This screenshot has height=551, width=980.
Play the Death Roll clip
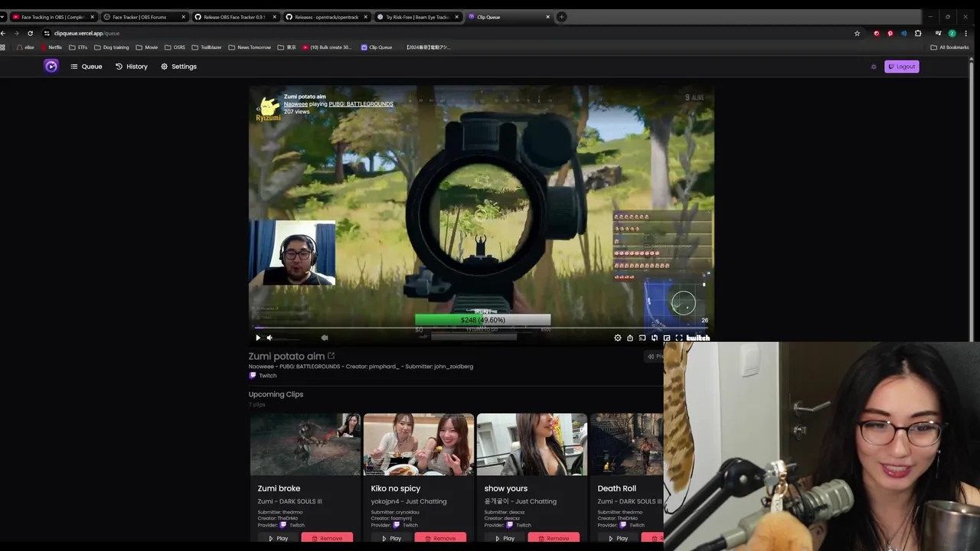618,538
